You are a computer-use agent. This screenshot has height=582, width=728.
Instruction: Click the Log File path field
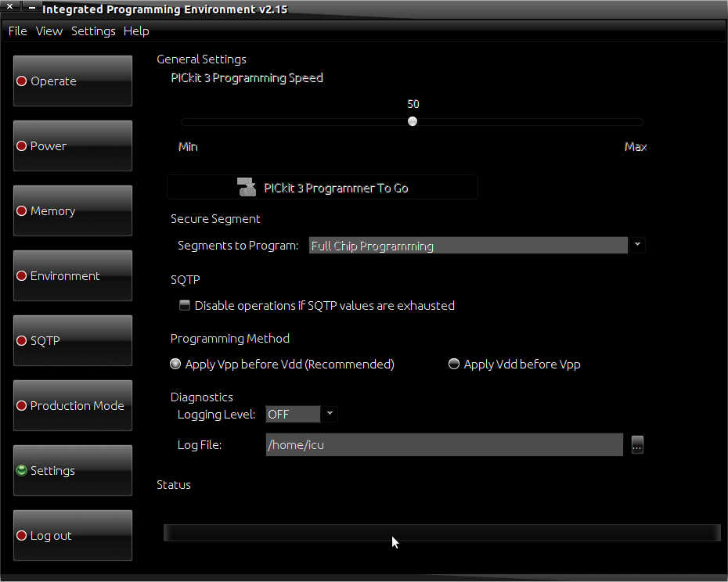click(445, 444)
